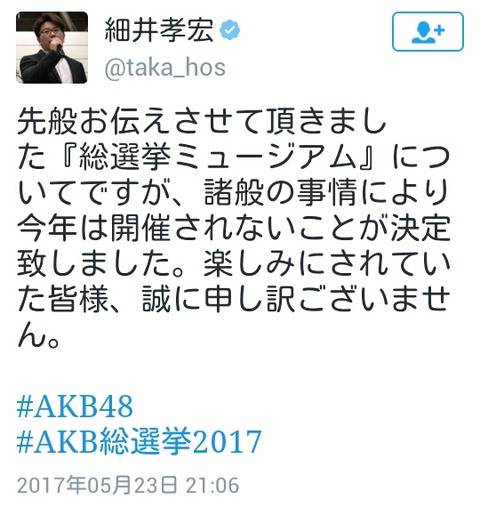Click the tweet's first line starting 先般お伝え
Viewport: 480px width, 515px height.
[x=202, y=121]
